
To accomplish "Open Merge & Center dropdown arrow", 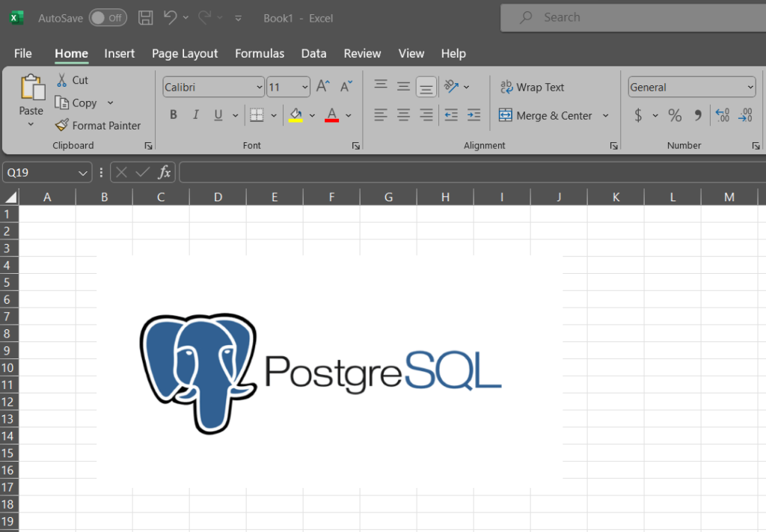I will click(606, 115).
